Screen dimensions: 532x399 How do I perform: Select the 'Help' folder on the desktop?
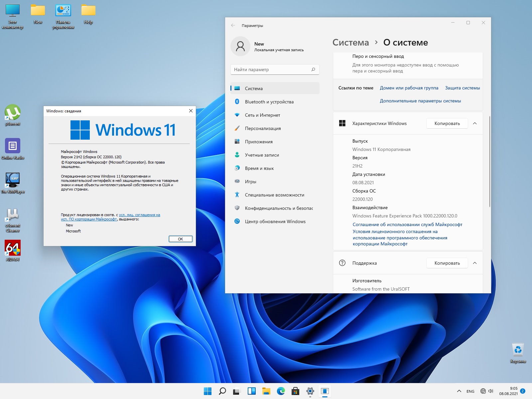(x=88, y=14)
